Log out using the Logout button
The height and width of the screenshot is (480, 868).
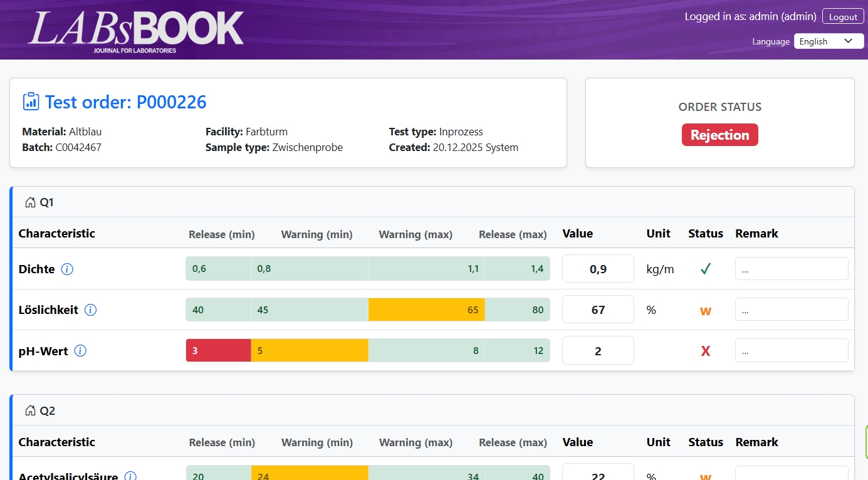coord(843,17)
